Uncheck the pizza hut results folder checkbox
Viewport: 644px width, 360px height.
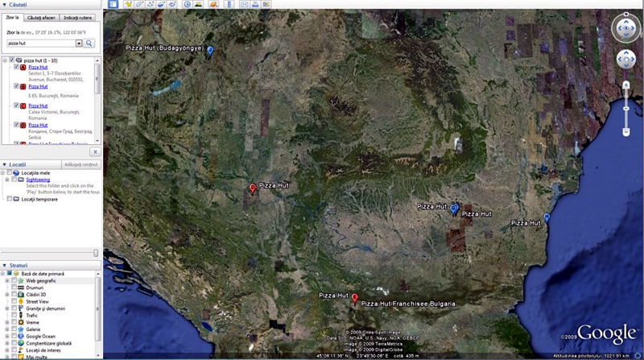tap(11, 60)
